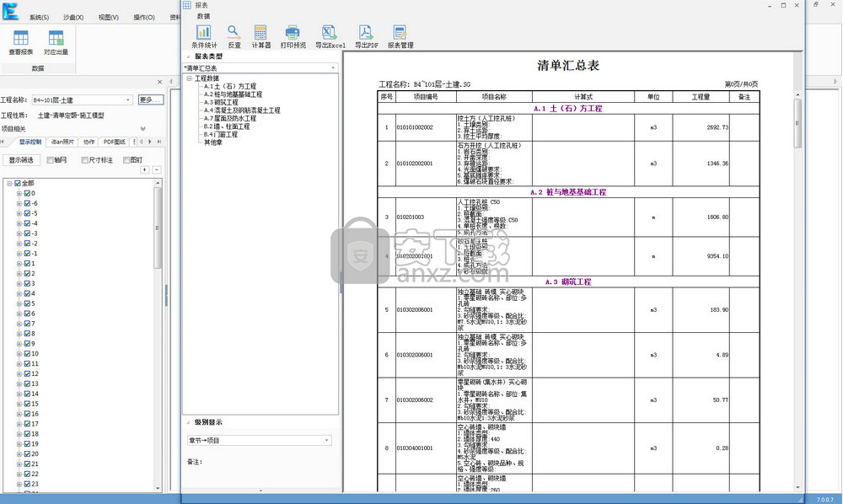Uncheck floor 0 checkbox

(28, 194)
